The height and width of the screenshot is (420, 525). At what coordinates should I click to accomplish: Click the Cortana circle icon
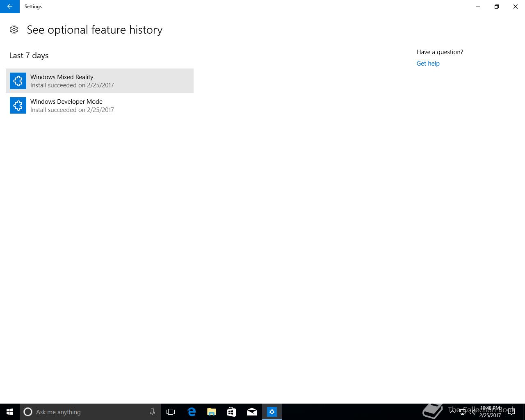(x=28, y=412)
